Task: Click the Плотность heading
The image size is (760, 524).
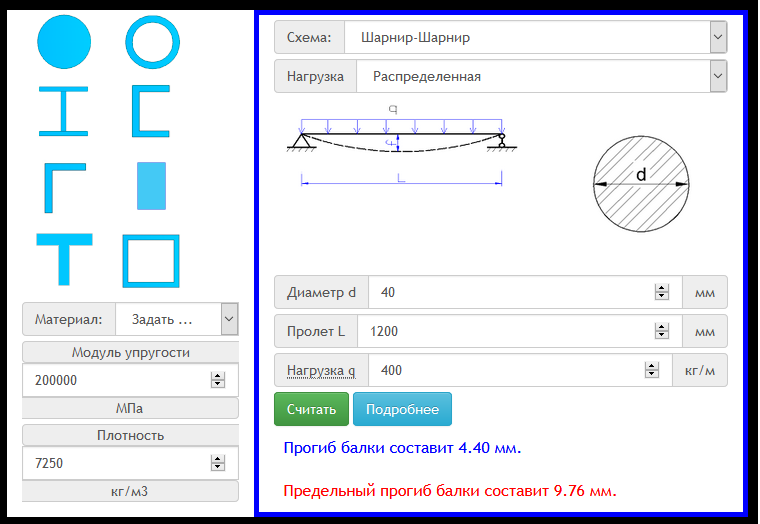Action: pos(130,435)
